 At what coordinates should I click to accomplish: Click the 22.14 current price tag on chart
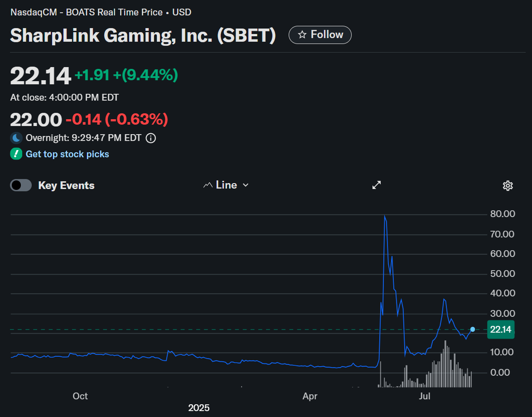(501, 329)
